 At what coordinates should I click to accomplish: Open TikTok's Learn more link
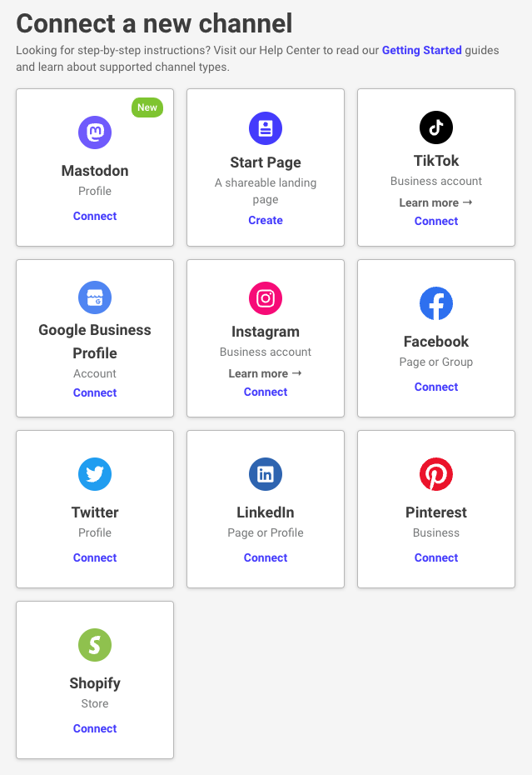pos(436,202)
